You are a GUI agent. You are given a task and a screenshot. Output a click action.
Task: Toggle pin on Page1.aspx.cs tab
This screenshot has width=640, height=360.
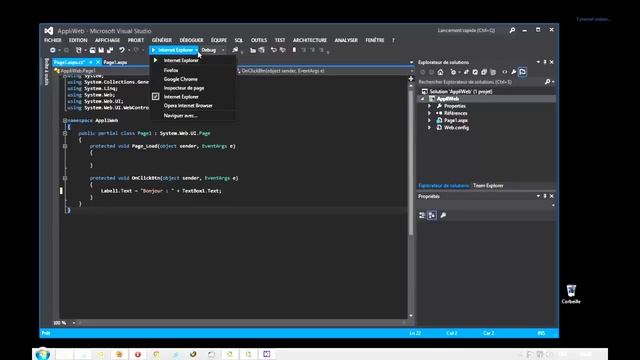pos(91,62)
